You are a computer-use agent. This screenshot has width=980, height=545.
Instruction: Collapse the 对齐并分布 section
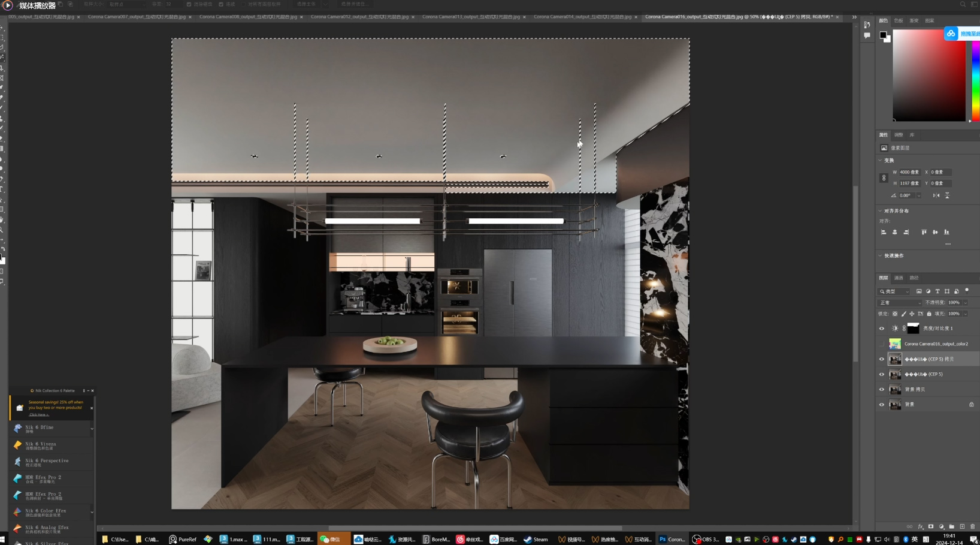(x=880, y=211)
